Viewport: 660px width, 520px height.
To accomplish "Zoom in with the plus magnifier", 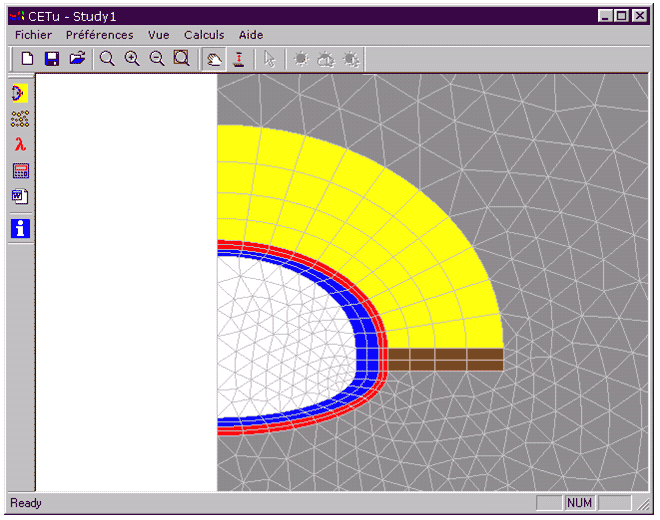I will click(x=132, y=59).
